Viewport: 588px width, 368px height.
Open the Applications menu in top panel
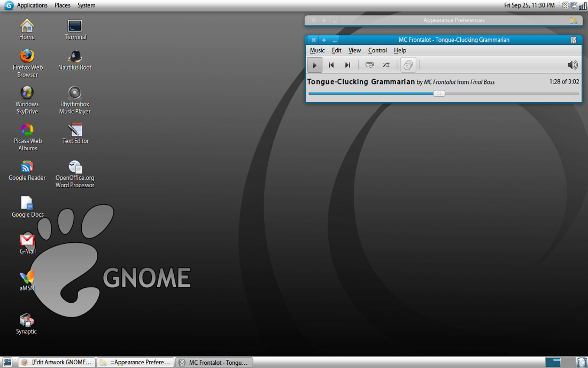[x=32, y=5]
